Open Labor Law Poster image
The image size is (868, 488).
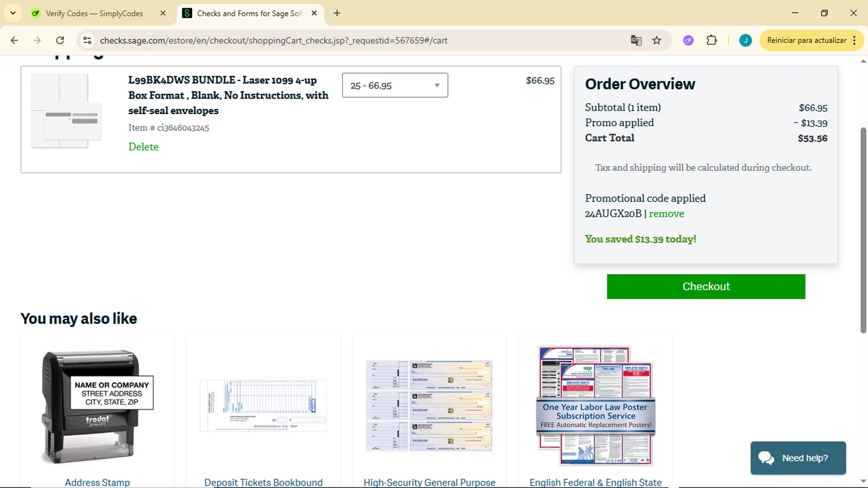point(595,406)
